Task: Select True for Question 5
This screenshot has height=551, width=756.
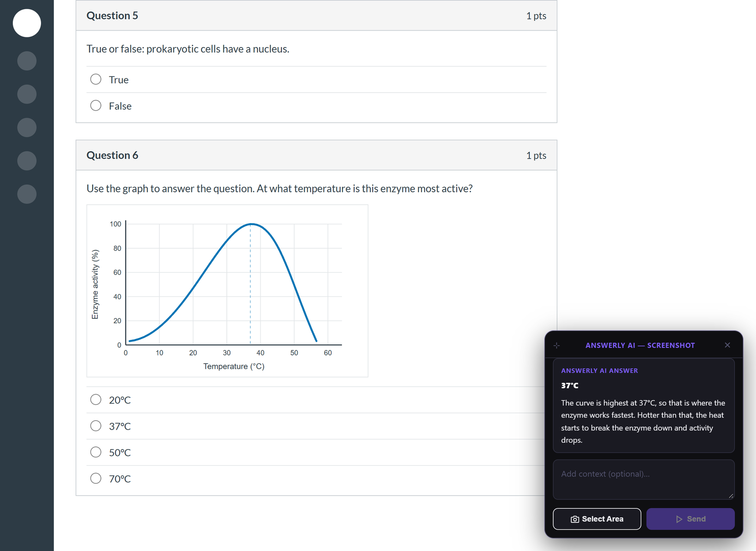Action: [96, 79]
